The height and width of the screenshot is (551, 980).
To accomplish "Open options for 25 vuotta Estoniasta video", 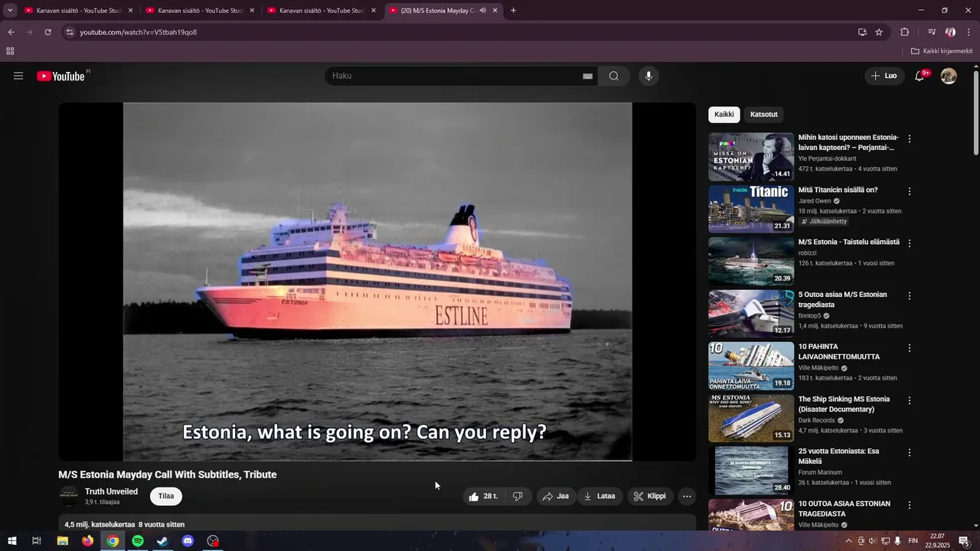I will point(910,452).
